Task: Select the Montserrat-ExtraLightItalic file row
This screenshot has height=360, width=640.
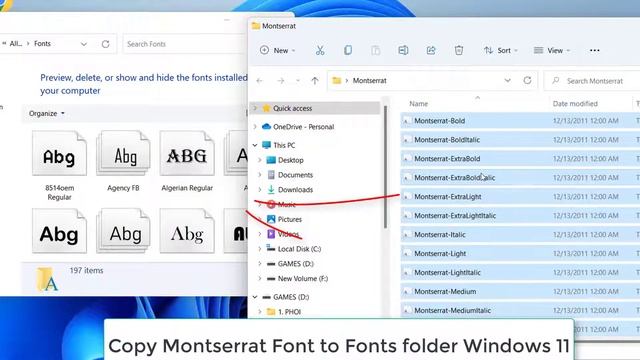Action: tap(520, 216)
